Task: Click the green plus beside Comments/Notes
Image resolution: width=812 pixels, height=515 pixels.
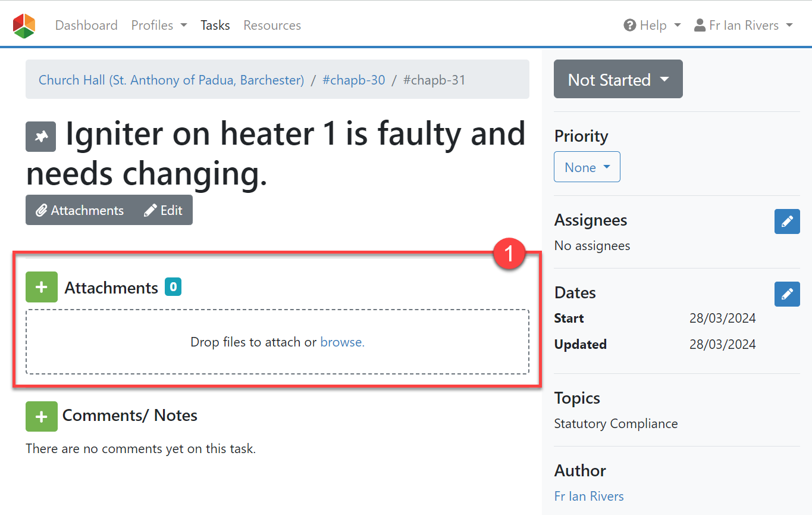Action: tap(42, 416)
